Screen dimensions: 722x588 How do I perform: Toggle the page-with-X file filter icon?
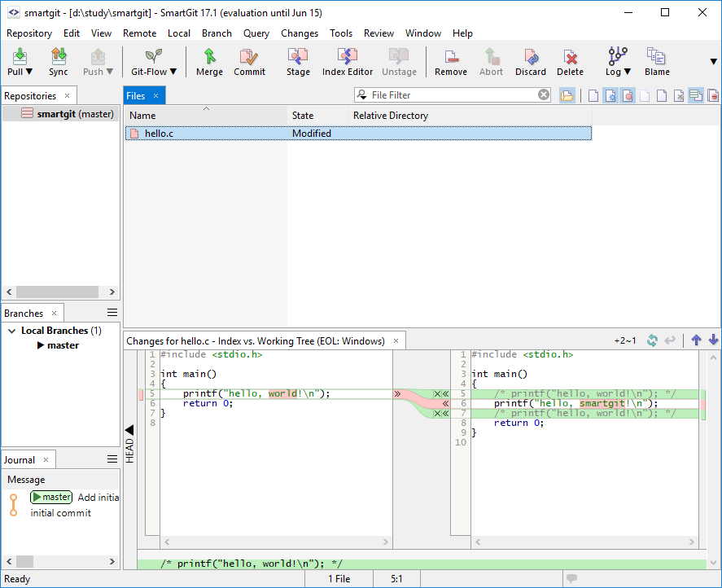(x=679, y=95)
